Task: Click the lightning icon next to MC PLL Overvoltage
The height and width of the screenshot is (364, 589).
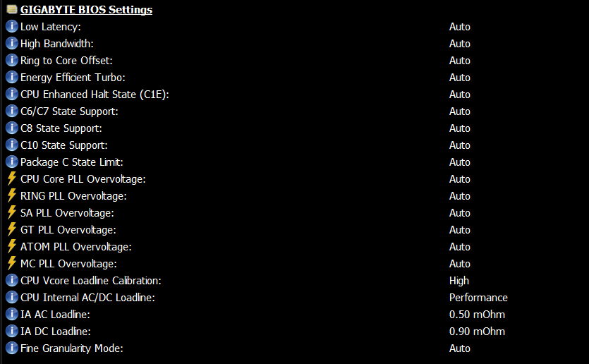Action: coord(12,264)
